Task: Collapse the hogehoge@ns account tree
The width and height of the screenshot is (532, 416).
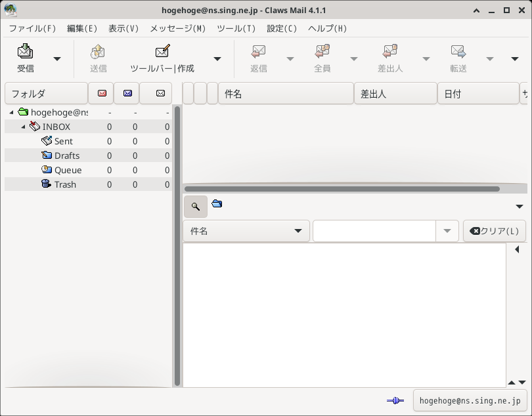Action: [x=11, y=112]
